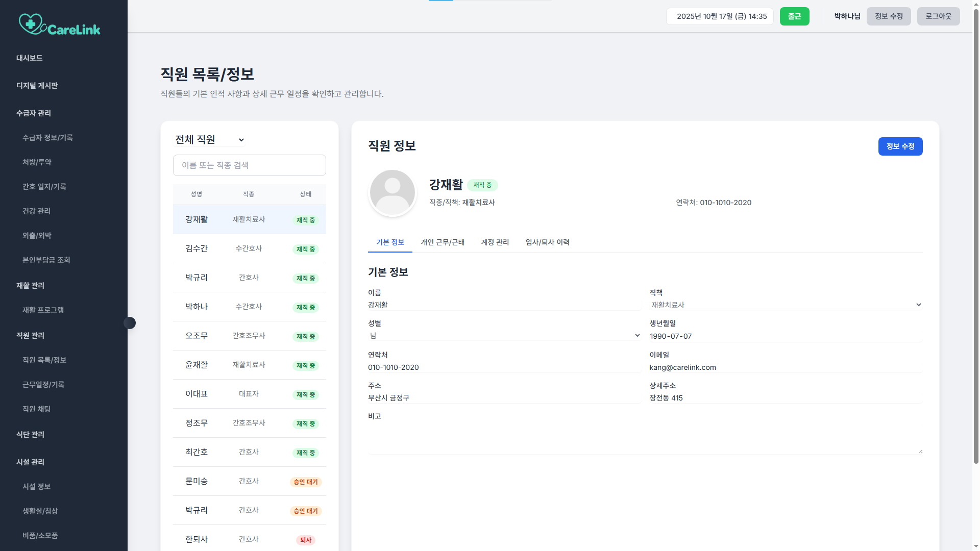Open 건강 관리 sidebar item
The height and width of the screenshot is (551, 980).
click(x=36, y=211)
